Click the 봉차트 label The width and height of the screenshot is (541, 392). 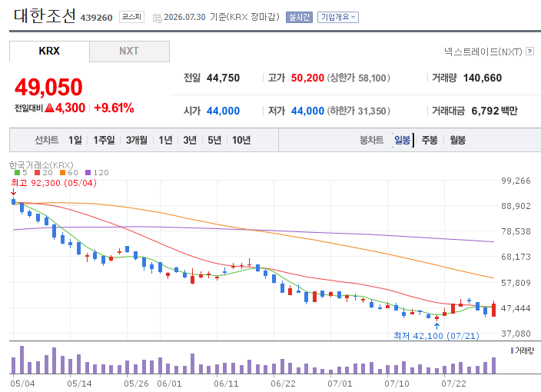tap(372, 140)
